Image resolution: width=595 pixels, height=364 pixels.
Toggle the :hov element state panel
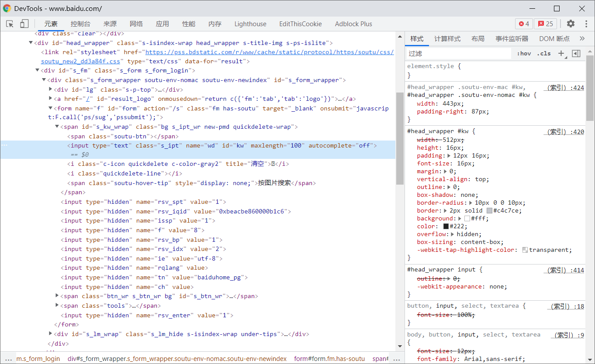pyautogui.click(x=524, y=54)
